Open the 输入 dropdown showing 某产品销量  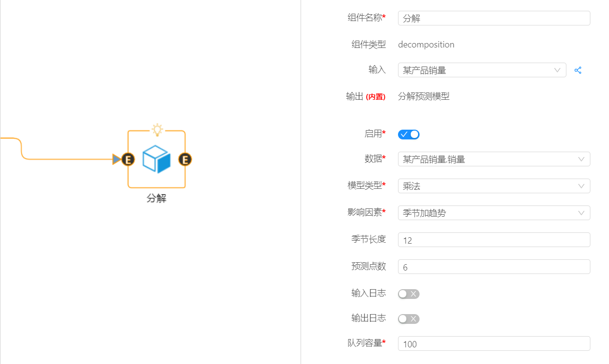click(482, 70)
